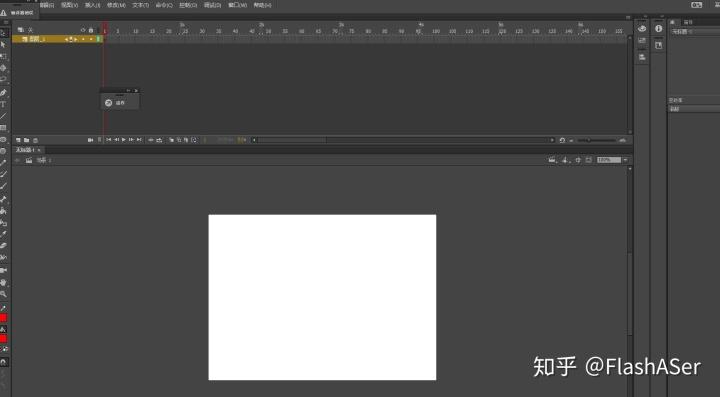Select the Paint Bucket tool
This screenshot has width=720, height=397.
pos(3,211)
